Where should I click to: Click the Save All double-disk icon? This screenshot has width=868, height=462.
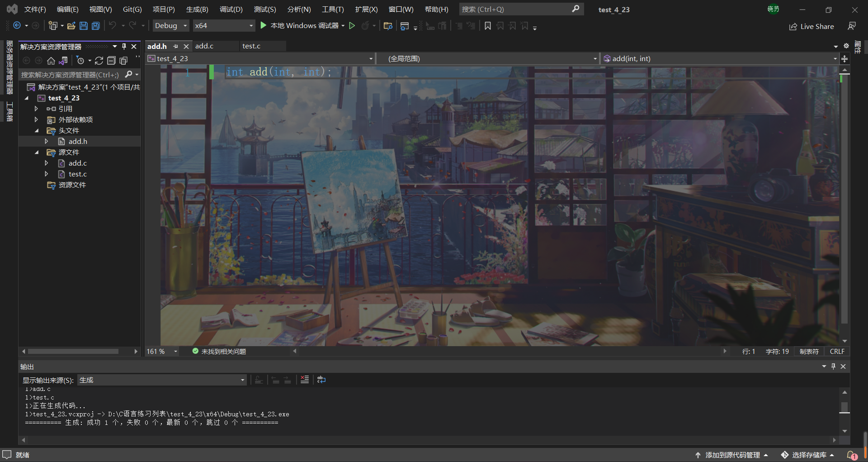(x=96, y=26)
